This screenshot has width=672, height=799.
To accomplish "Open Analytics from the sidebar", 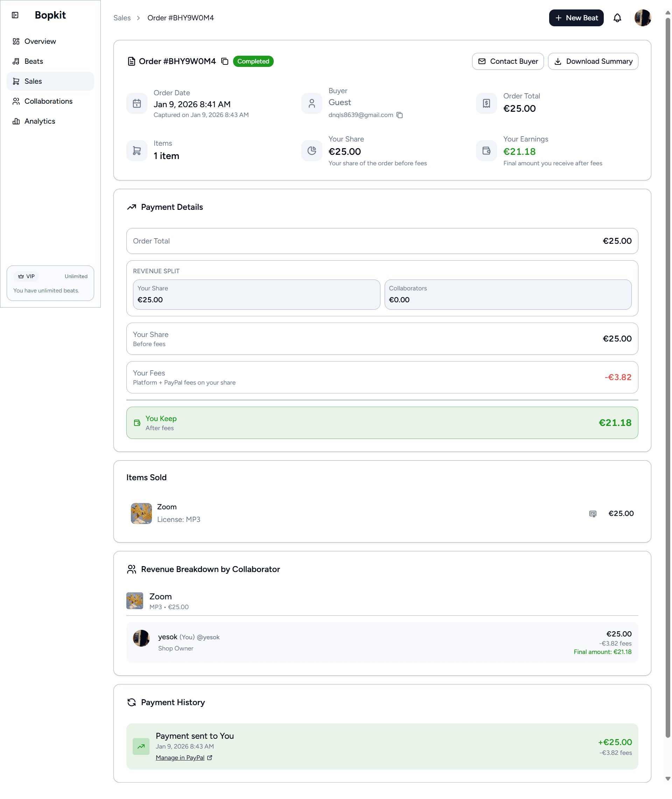I will (40, 121).
